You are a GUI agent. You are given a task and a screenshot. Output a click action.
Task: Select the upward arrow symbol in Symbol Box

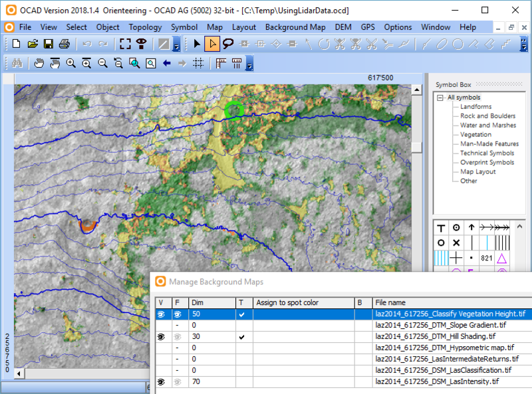point(471,228)
